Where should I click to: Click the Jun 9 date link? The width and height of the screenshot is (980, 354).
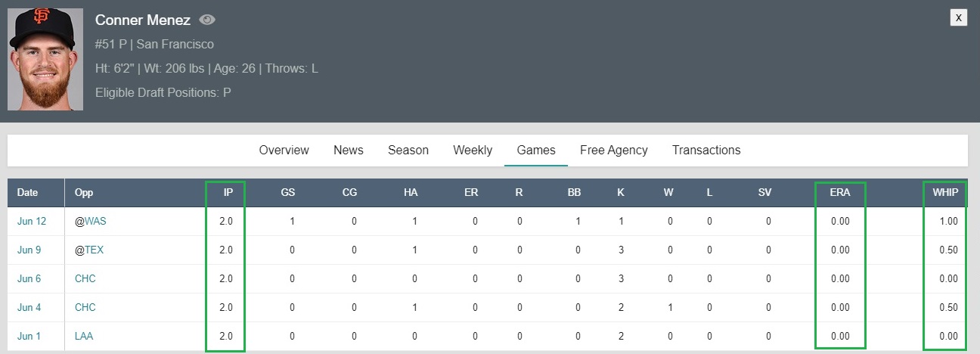(x=29, y=250)
